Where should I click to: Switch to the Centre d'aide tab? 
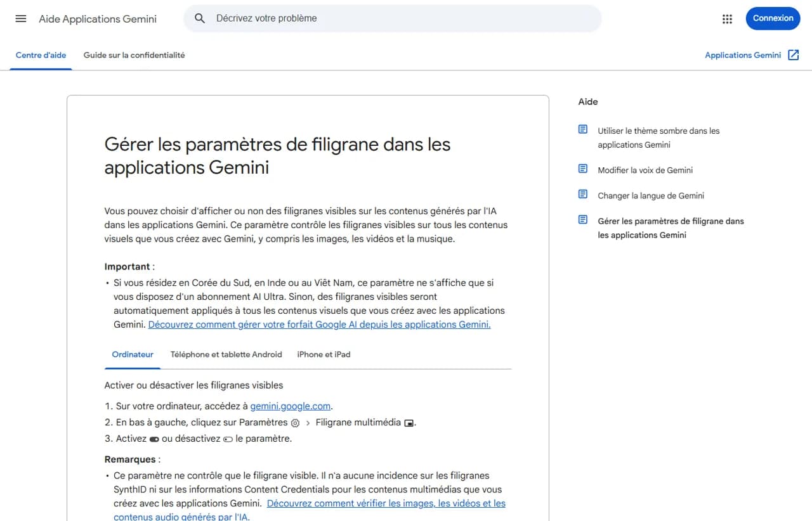41,55
